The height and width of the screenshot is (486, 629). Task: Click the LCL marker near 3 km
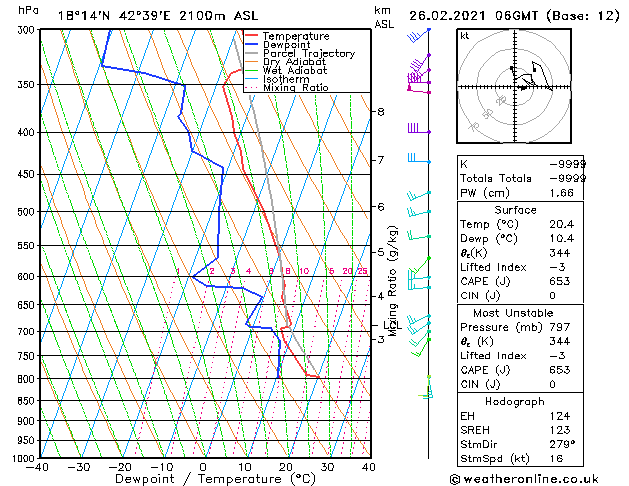click(x=393, y=326)
